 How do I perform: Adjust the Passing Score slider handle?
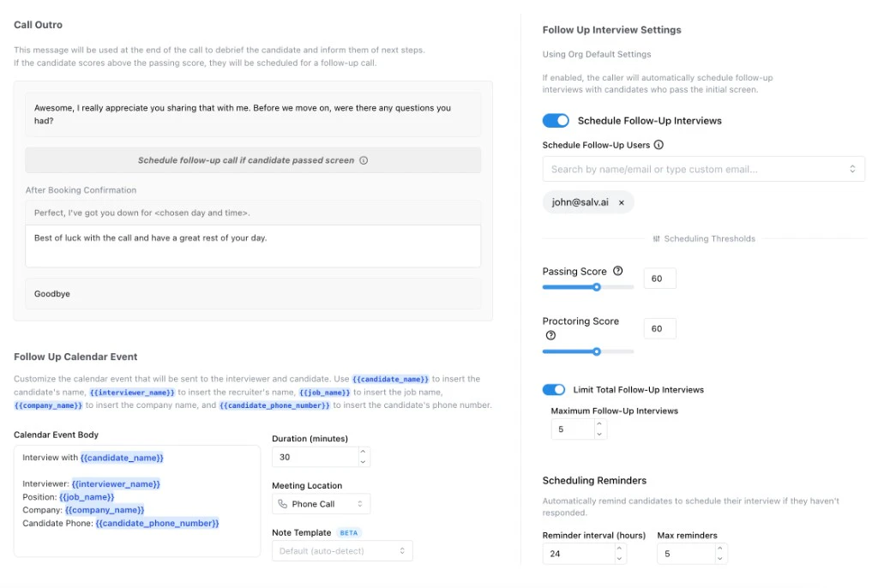click(x=597, y=287)
